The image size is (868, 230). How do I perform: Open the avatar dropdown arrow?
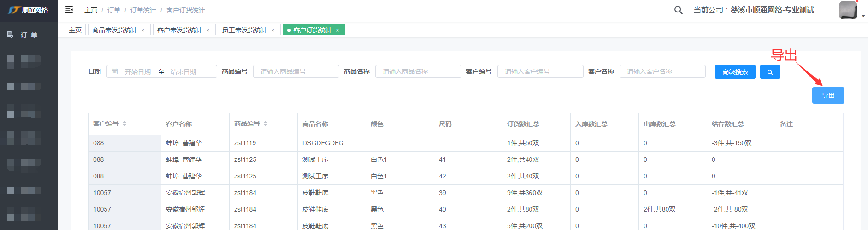pyautogui.click(x=863, y=16)
